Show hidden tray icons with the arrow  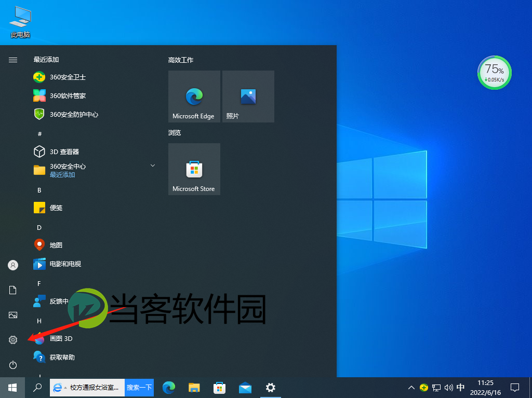click(x=411, y=388)
